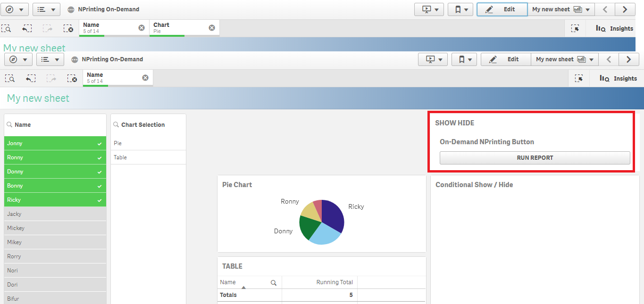
Task: Search within the Name filter pane
Action: [x=9, y=125]
